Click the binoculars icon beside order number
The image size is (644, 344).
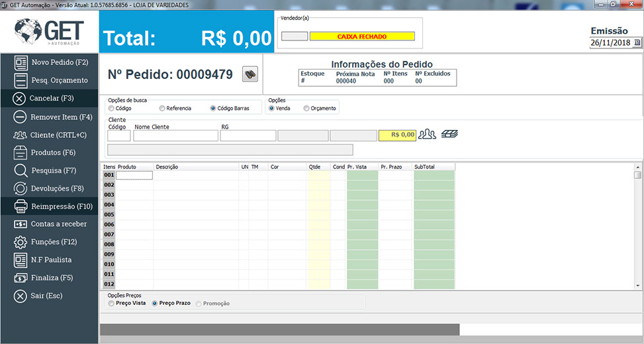coord(250,74)
